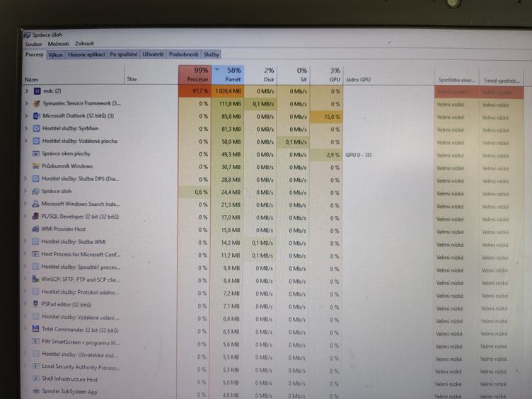Click the Total Commander floppy icon

point(35,329)
